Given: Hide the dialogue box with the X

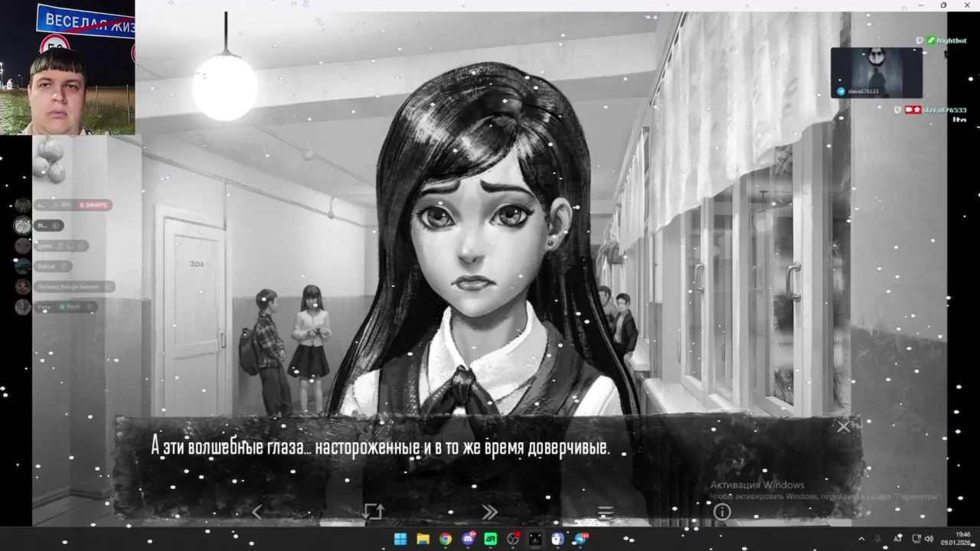Looking at the screenshot, I should (844, 427).
